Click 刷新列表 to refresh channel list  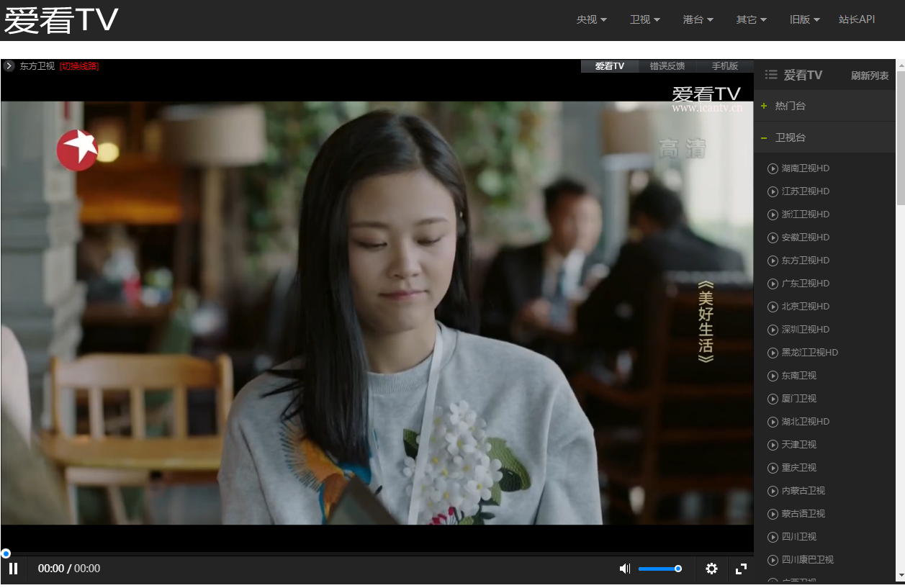click(870, 76)
